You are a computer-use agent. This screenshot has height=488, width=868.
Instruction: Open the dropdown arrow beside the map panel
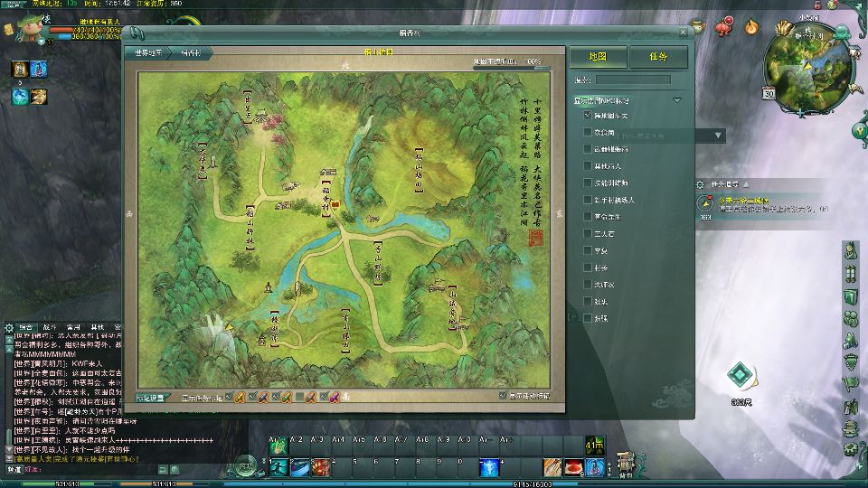point(718,135)
